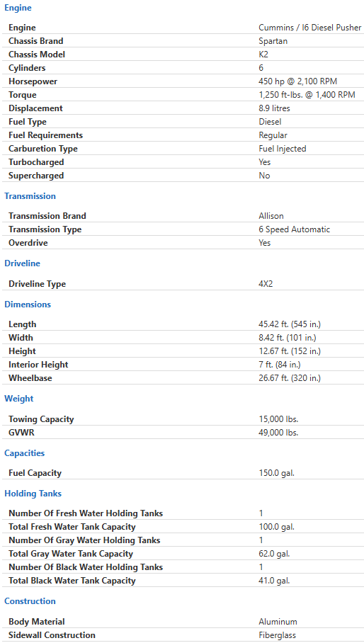Image resolution: width=364 pixels, height=643 pixels.
Task: Select Total Gray Water Tank Capacity label
Action: click(71, 554)
